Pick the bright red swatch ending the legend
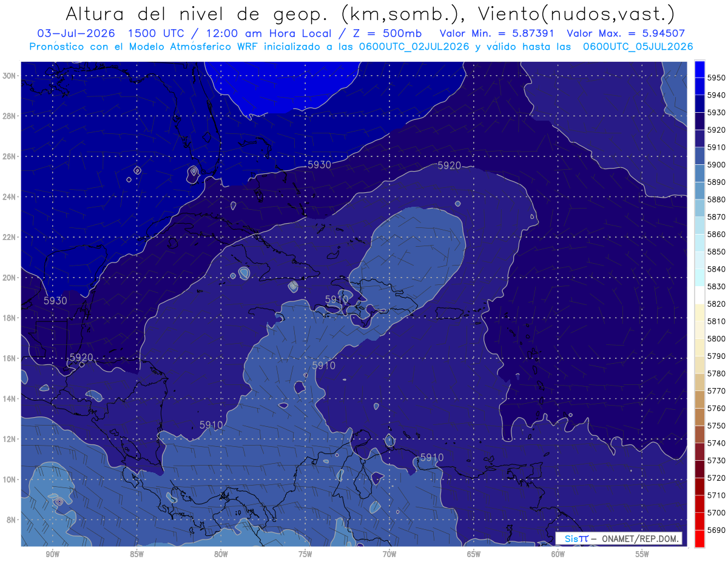Viewport: 728px width, 562px height. click(699, 538)
